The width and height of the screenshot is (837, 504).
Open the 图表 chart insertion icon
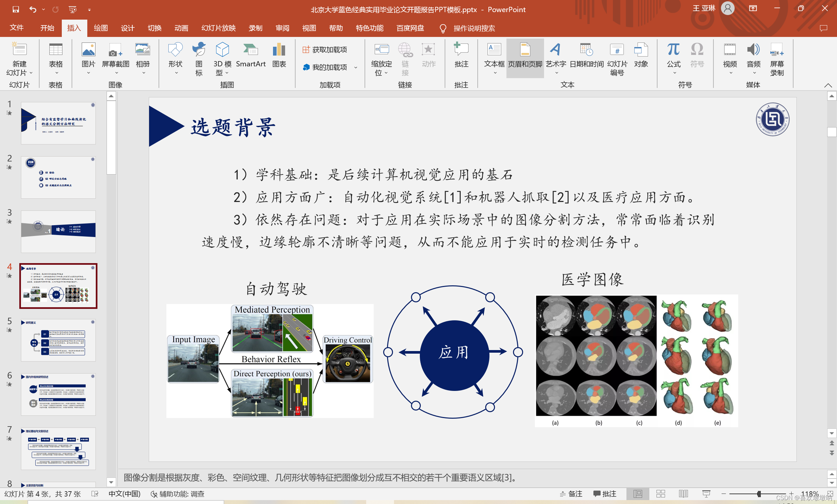[279, 56]
